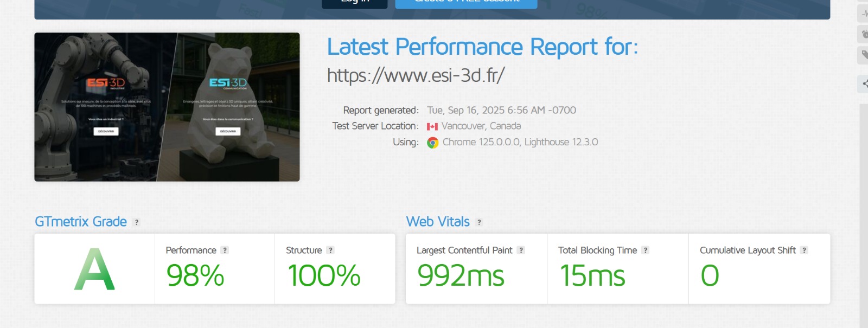
Task: Click the Latest Performance Report for heading
Action: point(482,47)
